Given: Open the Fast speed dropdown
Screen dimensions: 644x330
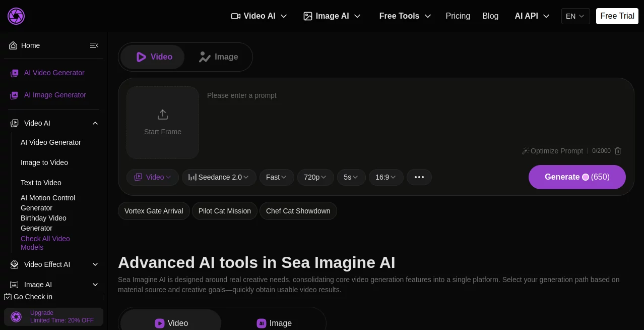Looking at the screenshot, I should click(277, 177).
